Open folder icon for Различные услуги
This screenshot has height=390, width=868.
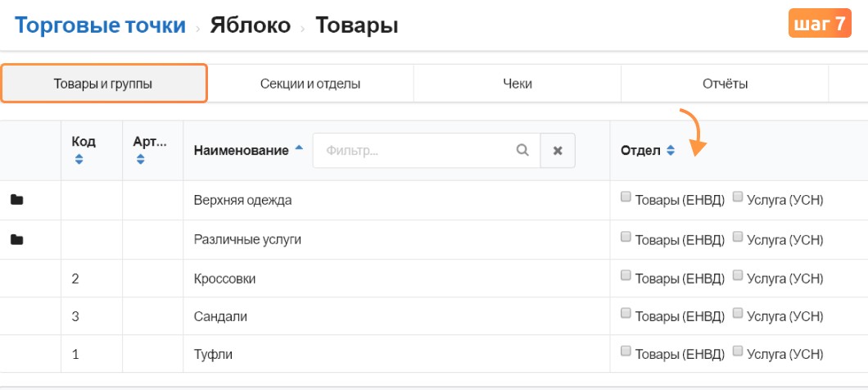16,240
